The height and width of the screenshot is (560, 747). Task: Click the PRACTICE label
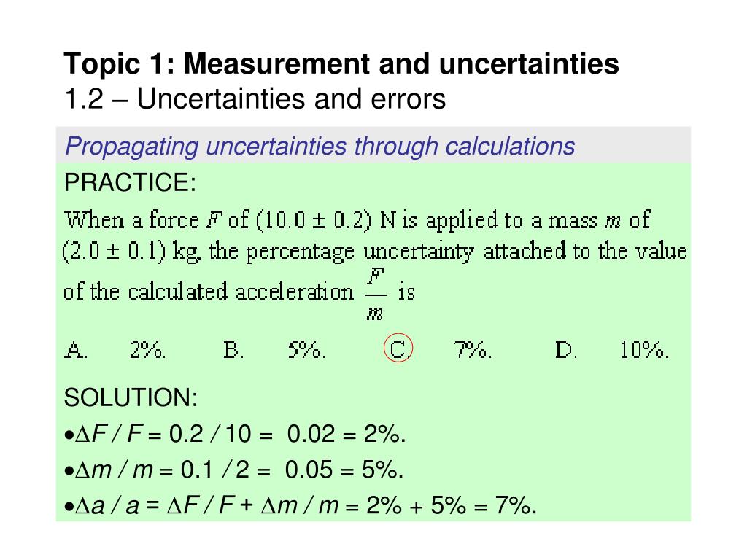tap(130, 182)
